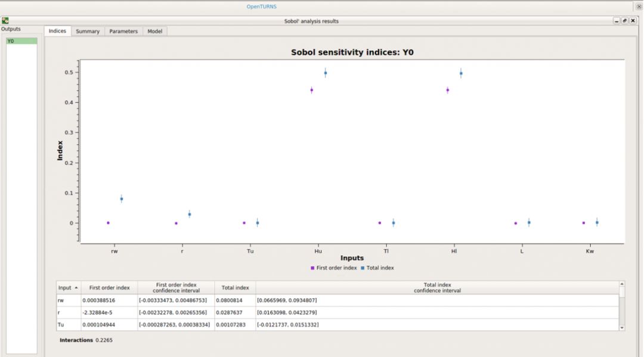Click the Interactions value 0.2265
Screen dimensions: 644x357
pyautogui.click(x=104, y=340)
